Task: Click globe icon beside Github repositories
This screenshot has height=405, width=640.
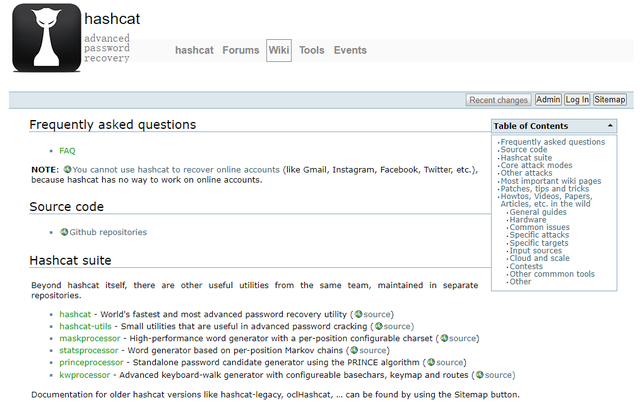Action: coord(64,232)
